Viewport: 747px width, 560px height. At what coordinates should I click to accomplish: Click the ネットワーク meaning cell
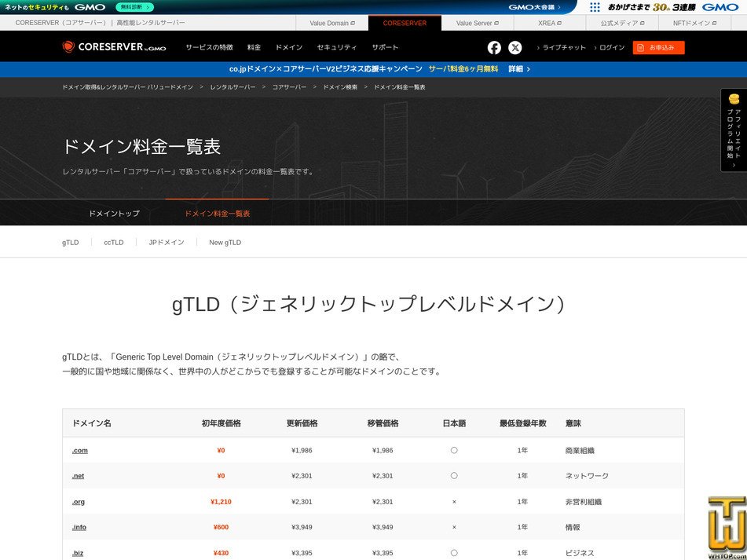click(x=587, y=476)
